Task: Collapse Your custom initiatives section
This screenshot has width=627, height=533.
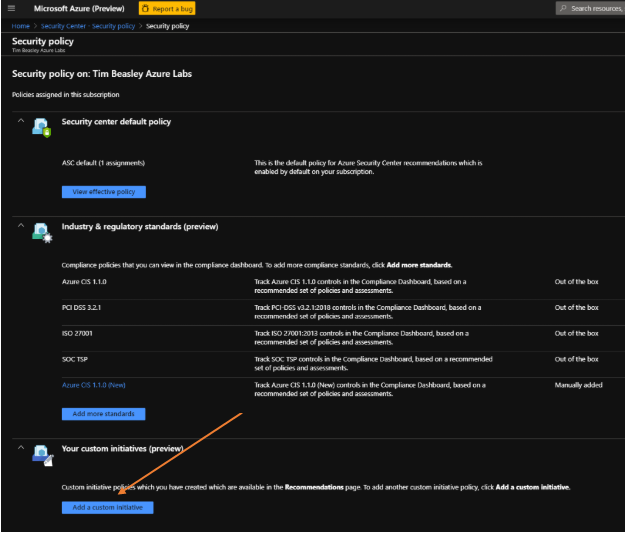Action: pos(21,447)
